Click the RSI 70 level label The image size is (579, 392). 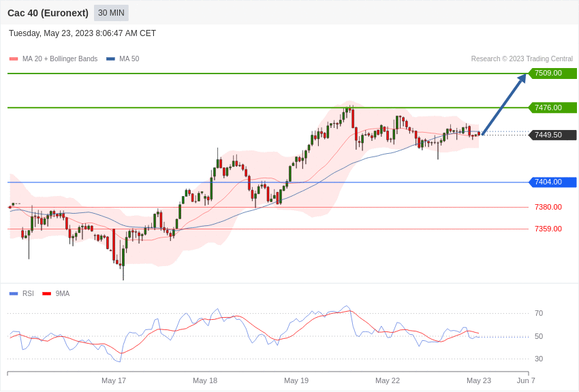point(538,313)
